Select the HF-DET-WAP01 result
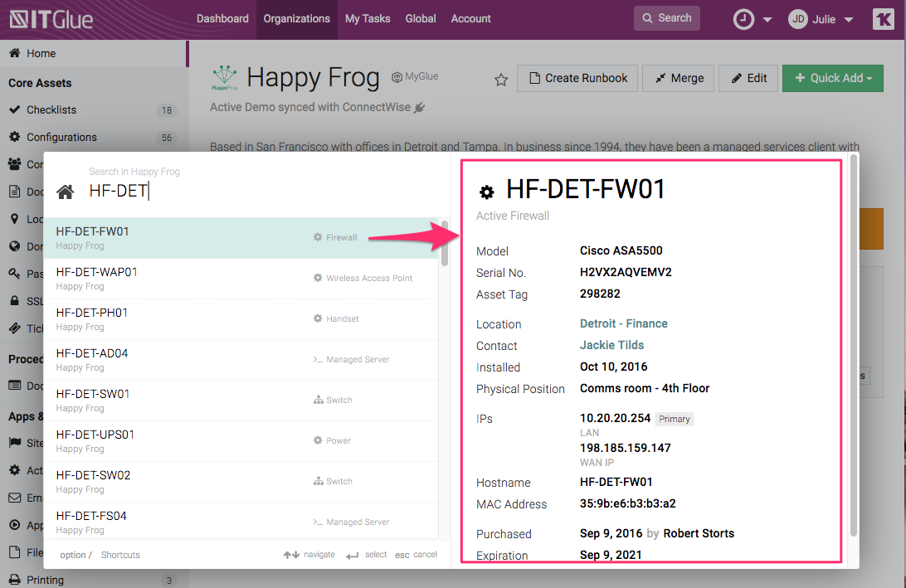906x588 pixels. (241, 279)
